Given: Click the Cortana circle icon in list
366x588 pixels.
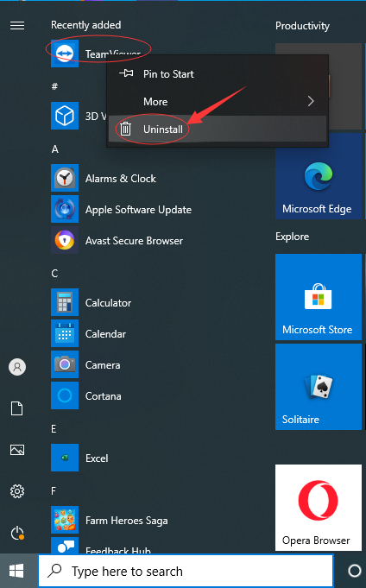Looking at the screenshot, I should pos(65,396).
